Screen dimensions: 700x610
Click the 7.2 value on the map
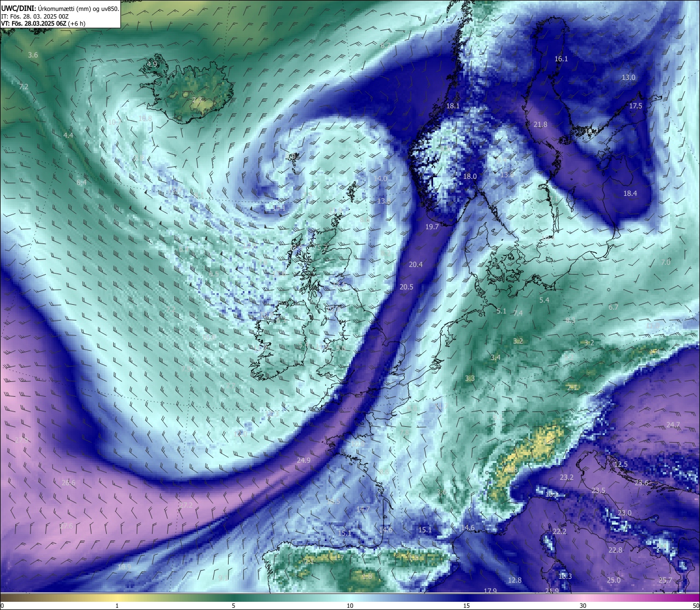[24, 86]
